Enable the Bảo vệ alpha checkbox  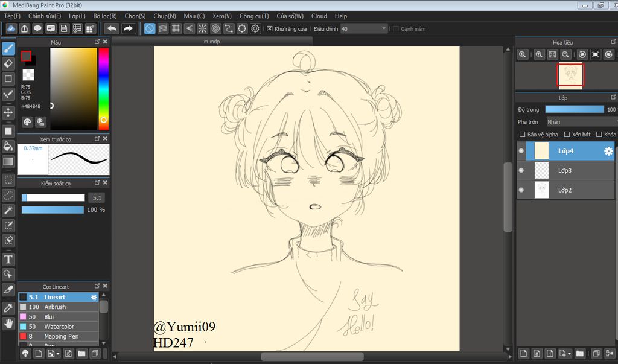pyautogui.click(x=522, y=135)
